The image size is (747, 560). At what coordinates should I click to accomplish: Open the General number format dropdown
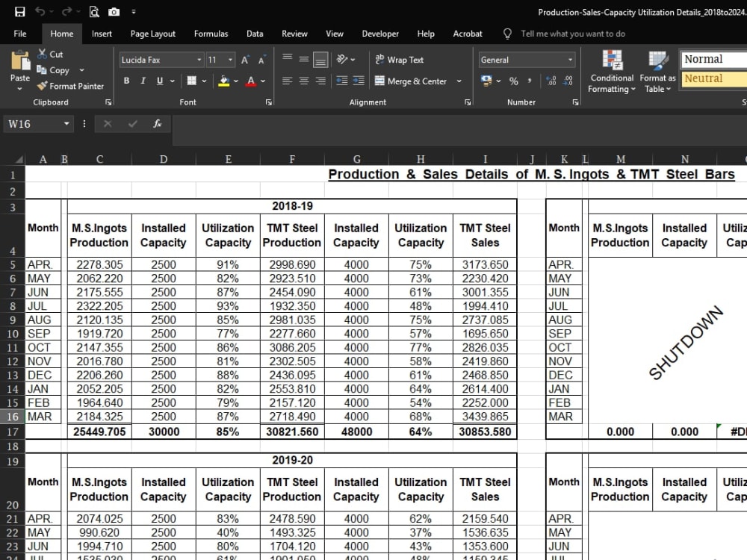(570, 60)
